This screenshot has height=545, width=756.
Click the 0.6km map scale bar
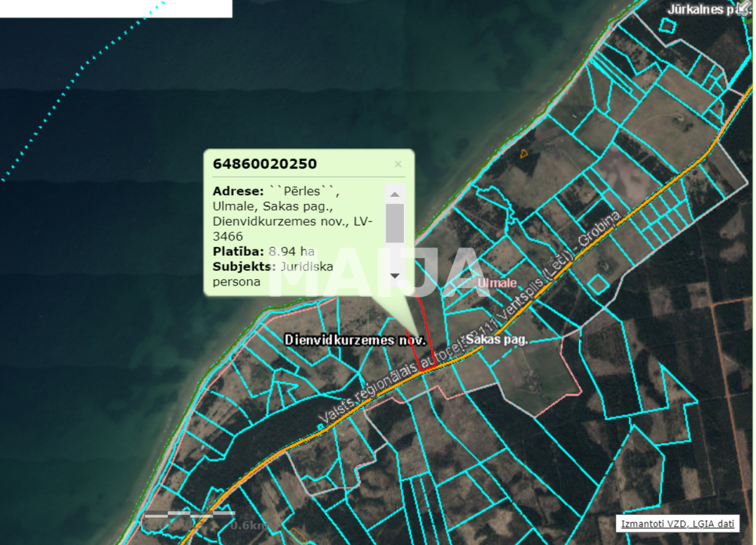pos(190,515)
